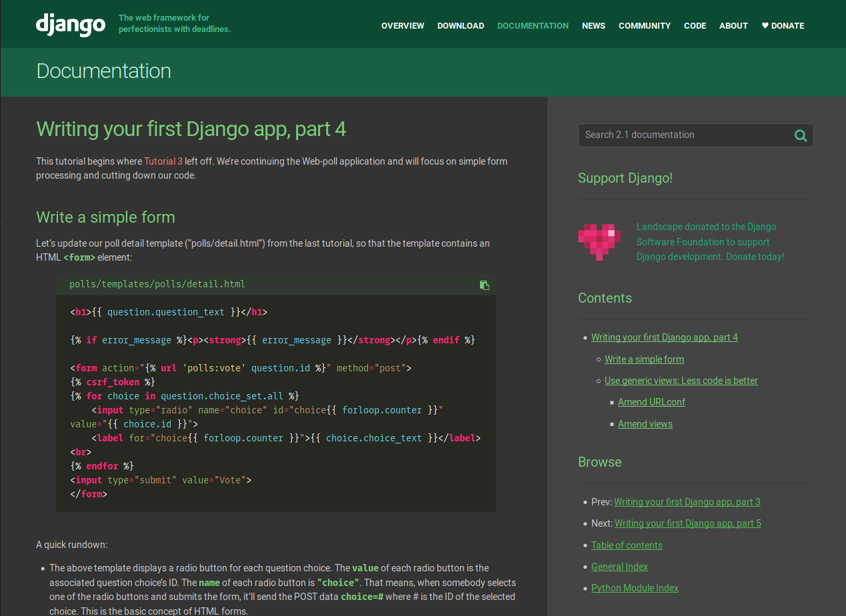The height and width of the screenshot is (616, 846).
Task: Jump to Amend views section
Action: (645, 424)
